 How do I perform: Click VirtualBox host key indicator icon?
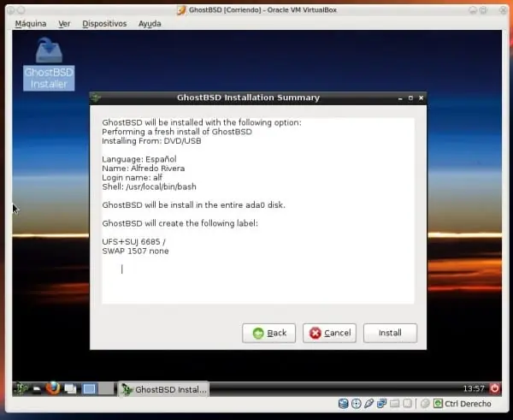(438, 404)
